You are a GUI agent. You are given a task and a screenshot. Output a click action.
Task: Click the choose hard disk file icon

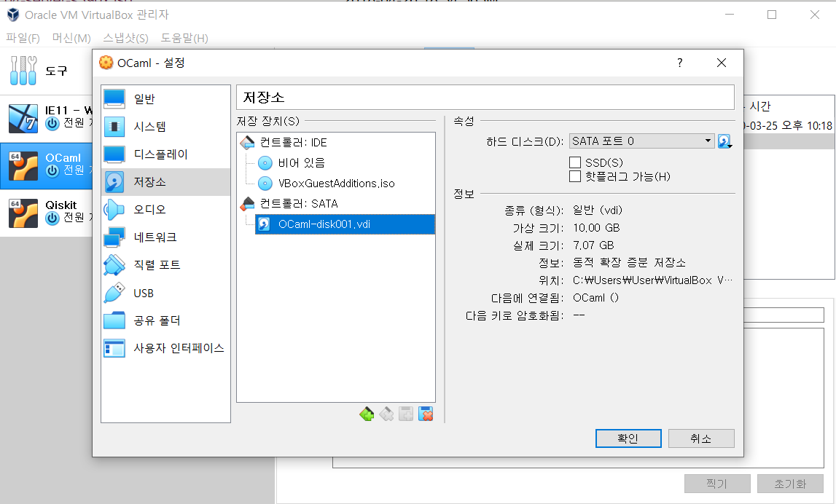[x=724, y=141]
